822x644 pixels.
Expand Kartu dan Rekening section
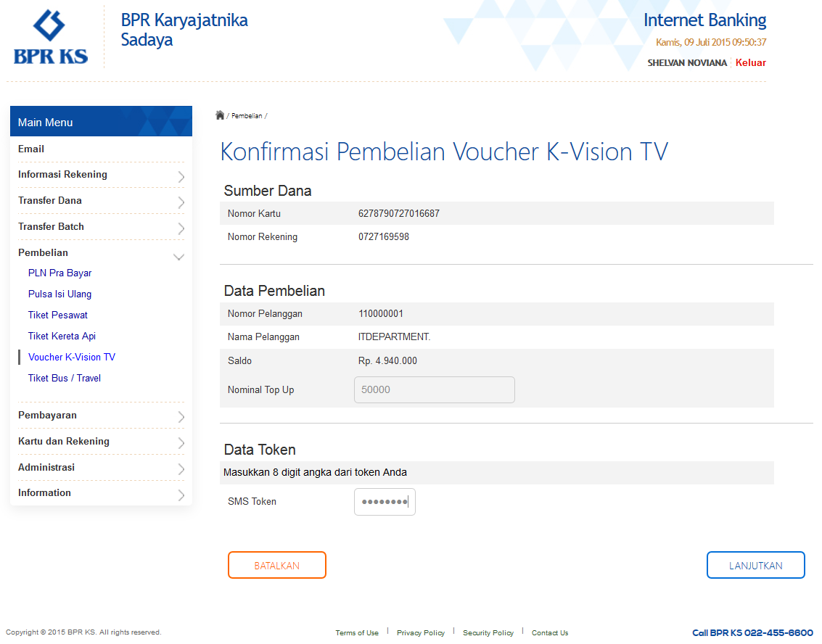[x=101, y=442]
